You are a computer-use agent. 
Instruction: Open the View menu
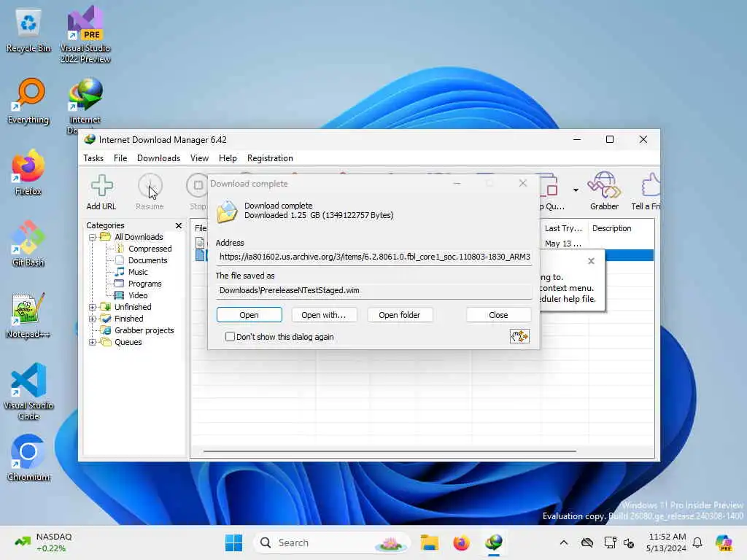click(199, 158)
